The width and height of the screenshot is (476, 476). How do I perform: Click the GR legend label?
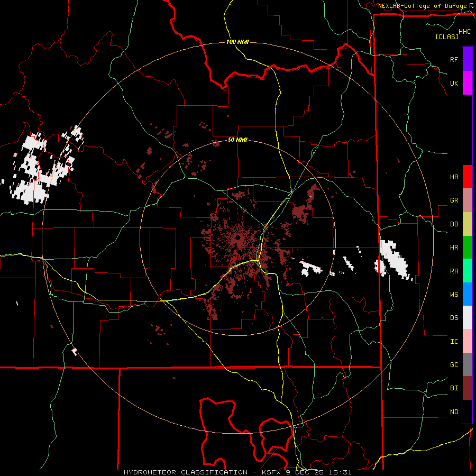(454, 200)
